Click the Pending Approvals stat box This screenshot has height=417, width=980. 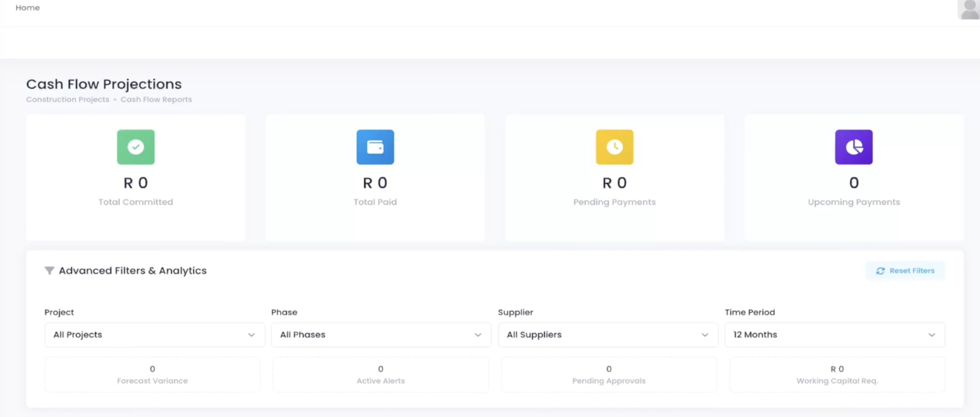click(x=609, y=374)
